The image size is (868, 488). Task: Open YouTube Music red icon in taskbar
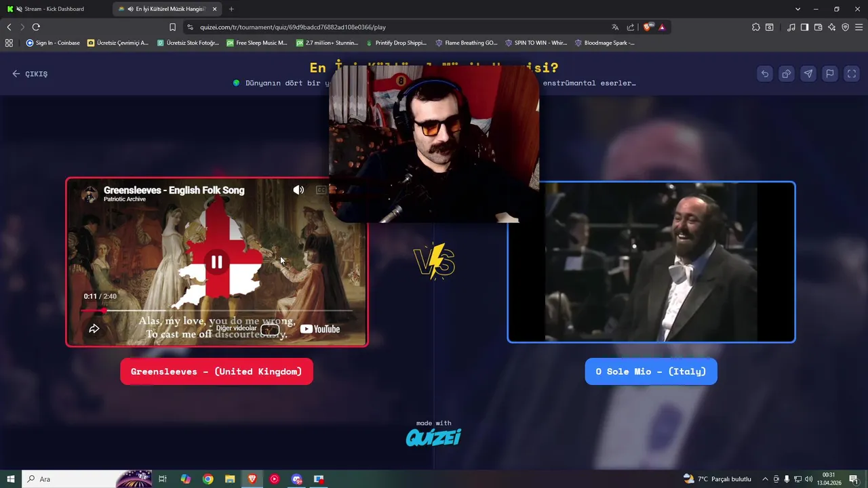point(274,479)
